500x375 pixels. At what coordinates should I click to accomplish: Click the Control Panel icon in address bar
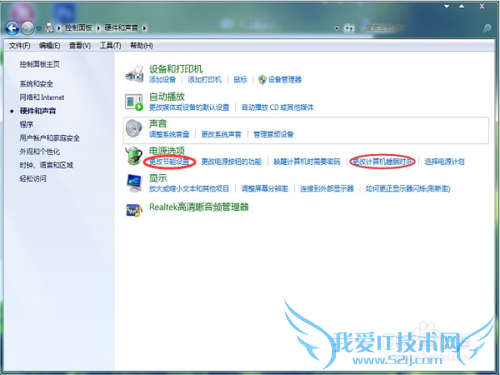point(50,28)
